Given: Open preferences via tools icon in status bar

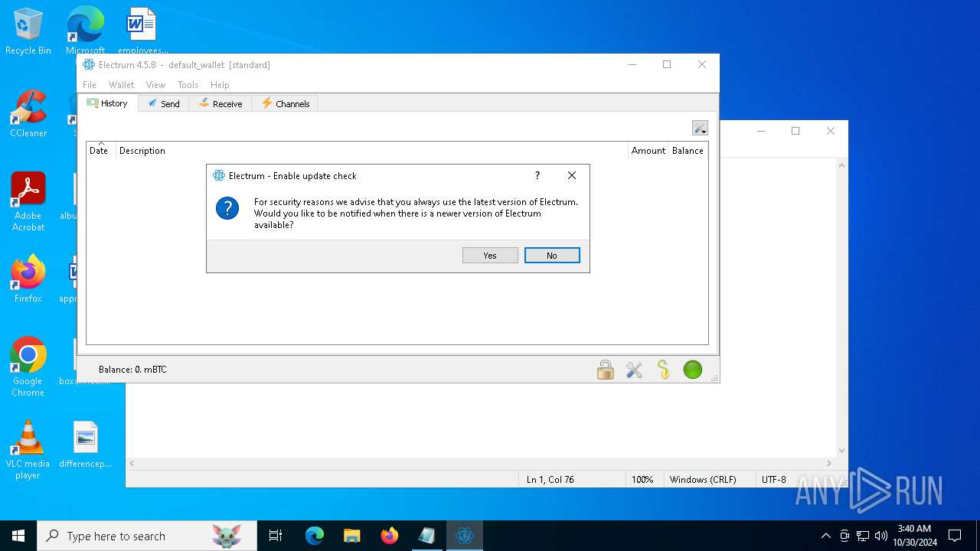Looking at the screenshot, I should click(635, 370).
